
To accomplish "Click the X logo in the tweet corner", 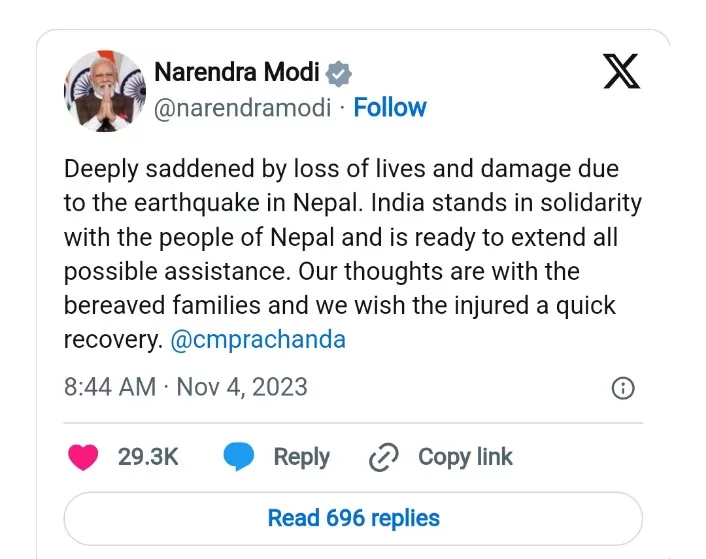I will point(622,73).
